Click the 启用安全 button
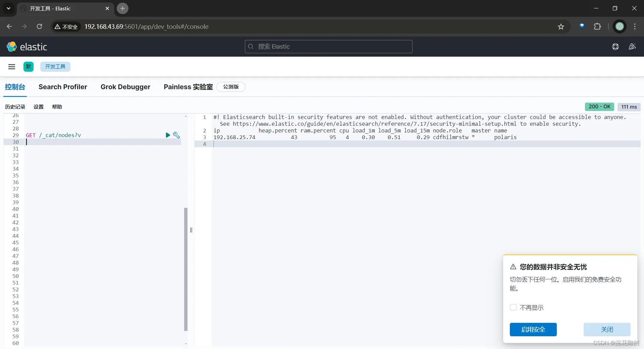This screenshot has height=349, width=644. (x=533, y=330)
